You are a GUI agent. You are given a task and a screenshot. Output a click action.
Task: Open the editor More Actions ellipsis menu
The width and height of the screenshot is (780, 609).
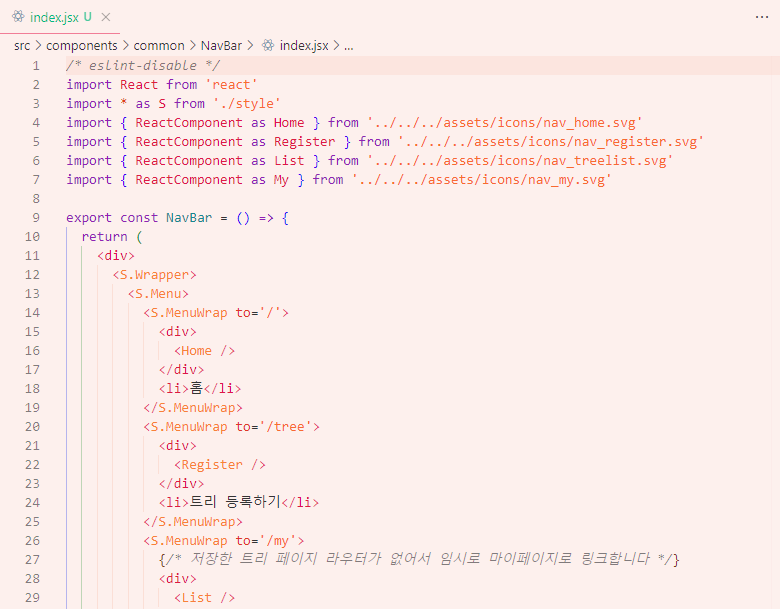[762, 17]
